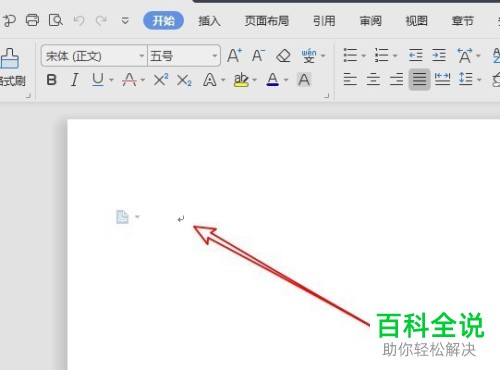Expand bullet list style dropdown

pyautogui.click(x=364, y=56)
